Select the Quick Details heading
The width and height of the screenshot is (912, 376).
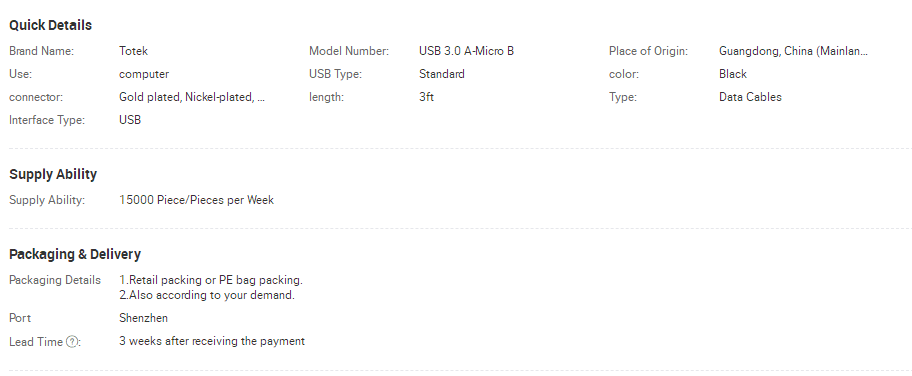click(51, 26)
